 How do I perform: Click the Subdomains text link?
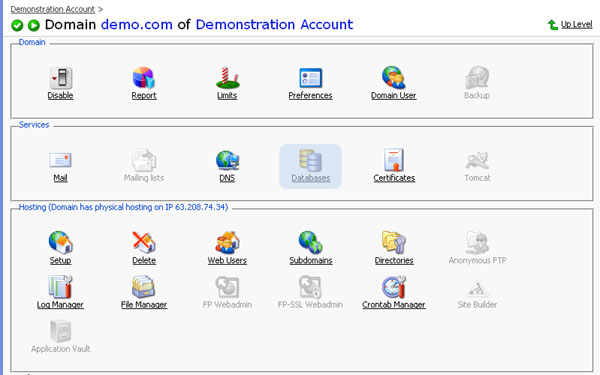pyautogui.click(x=311, y=260)
